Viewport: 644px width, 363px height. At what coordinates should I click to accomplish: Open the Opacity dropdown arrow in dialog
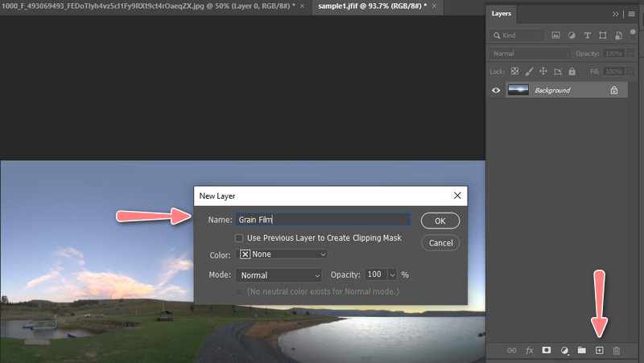(393, 274)
